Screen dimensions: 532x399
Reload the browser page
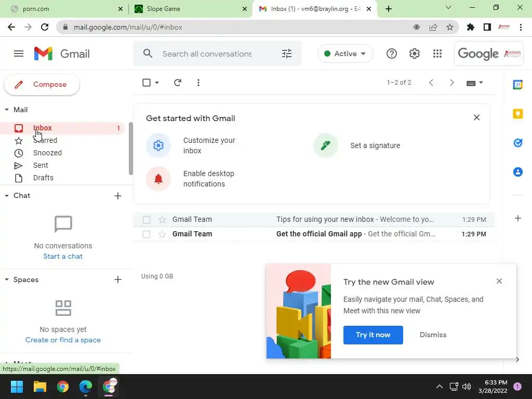[x=45, y=27]
